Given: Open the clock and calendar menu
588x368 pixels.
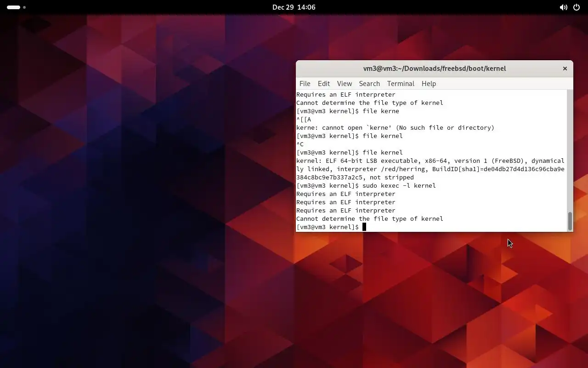Looking at the screenshot, I should [x=294, y=7].
